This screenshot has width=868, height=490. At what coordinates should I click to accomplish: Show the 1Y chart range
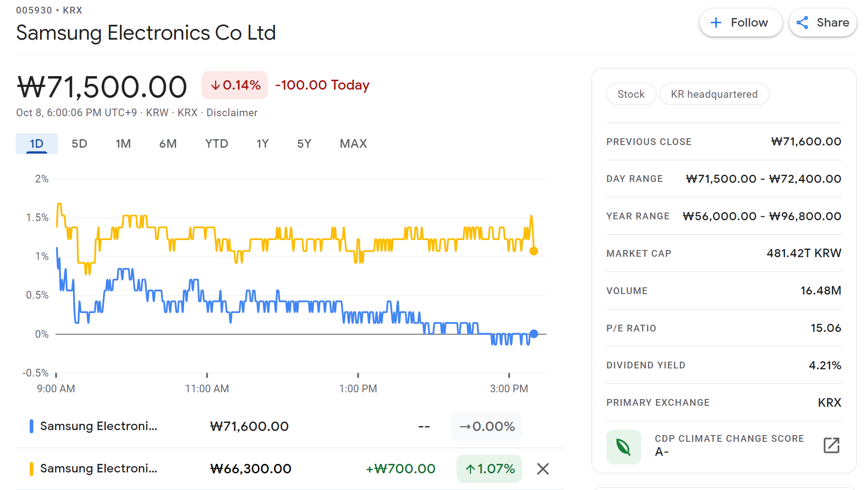pyautogui.click(x=262, y=144)
